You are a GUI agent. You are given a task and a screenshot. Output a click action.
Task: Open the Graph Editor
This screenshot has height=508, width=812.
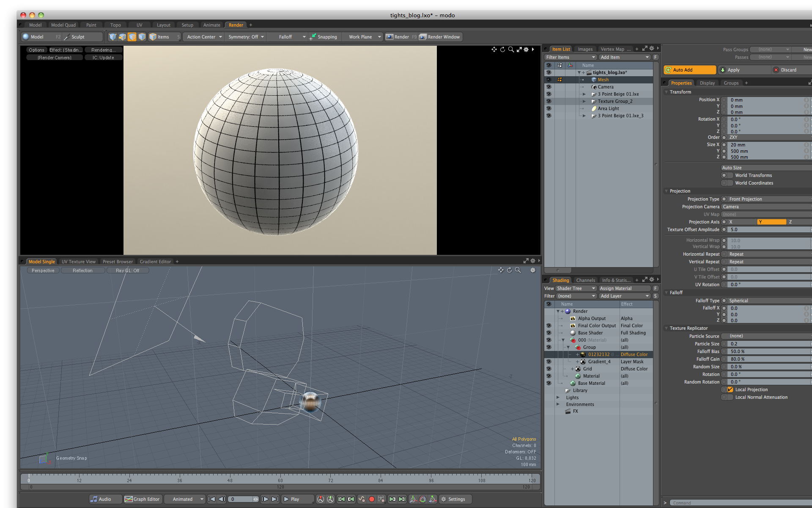142,499
